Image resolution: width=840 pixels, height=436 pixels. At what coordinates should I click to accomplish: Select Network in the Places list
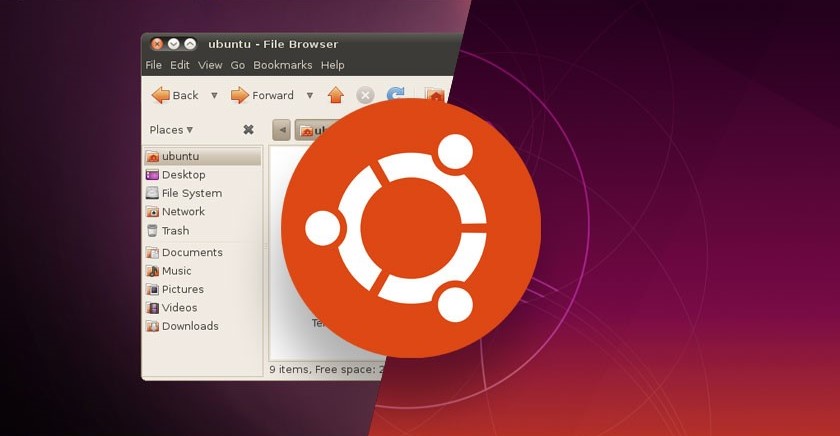182,212
